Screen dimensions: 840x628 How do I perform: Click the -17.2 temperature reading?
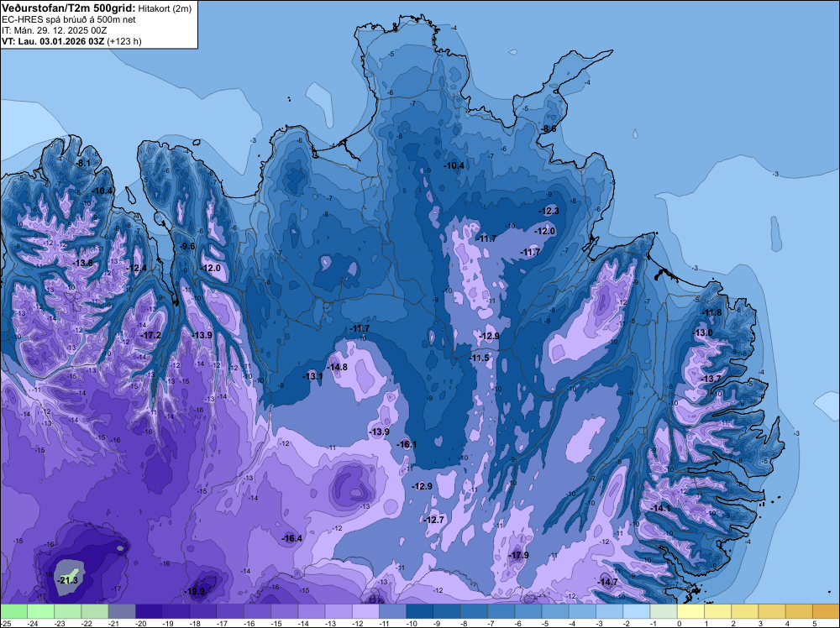pos(150,335)
